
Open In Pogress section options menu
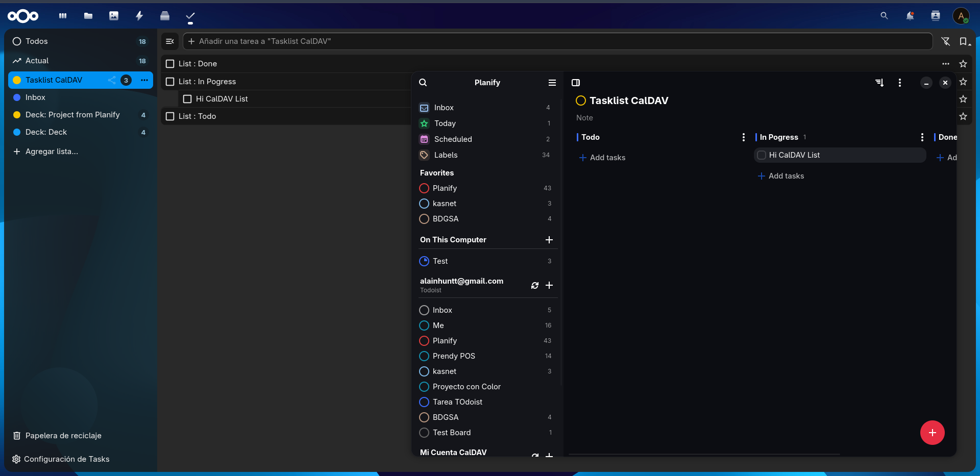tap(922, 137)
